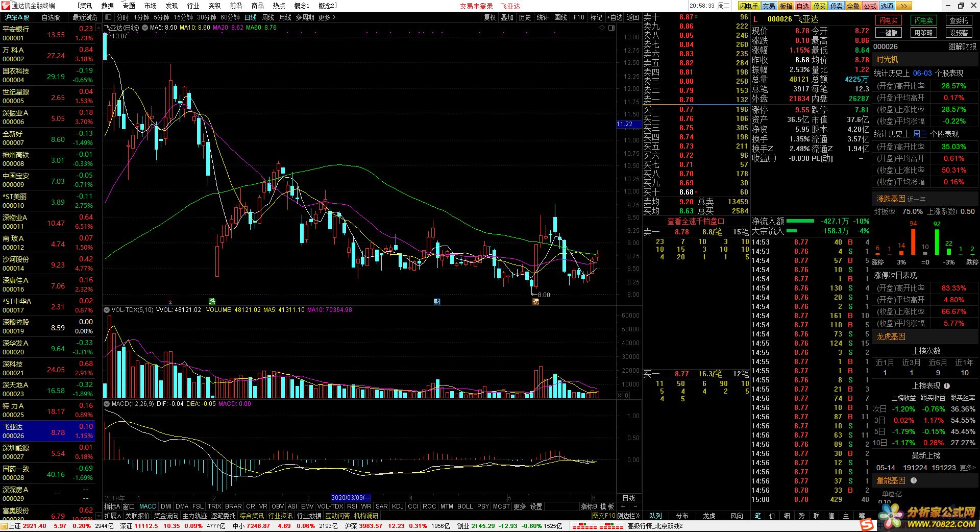The height and width of the screenshot is (532, 980).
Task: Open 图解财报 link
Action: pos(962,46)
